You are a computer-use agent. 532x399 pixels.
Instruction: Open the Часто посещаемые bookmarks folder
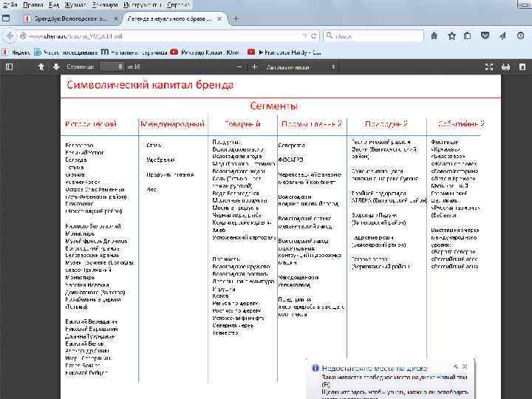(x=66, y=52)
